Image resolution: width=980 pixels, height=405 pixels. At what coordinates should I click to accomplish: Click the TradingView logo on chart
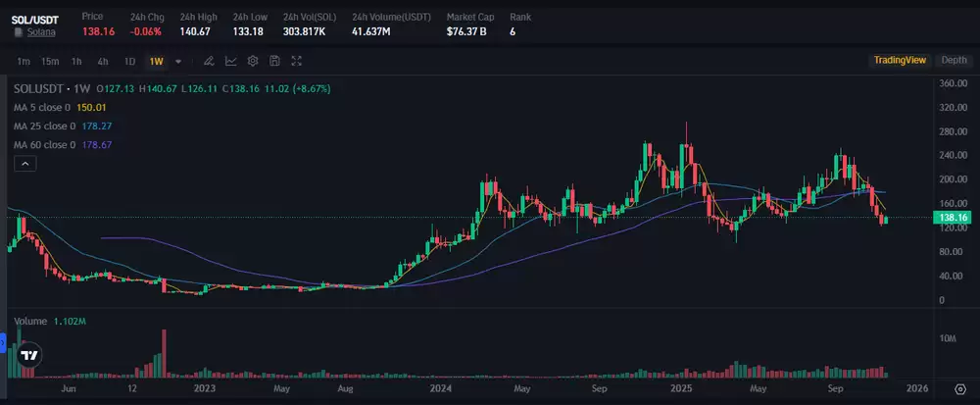(30, 355)
